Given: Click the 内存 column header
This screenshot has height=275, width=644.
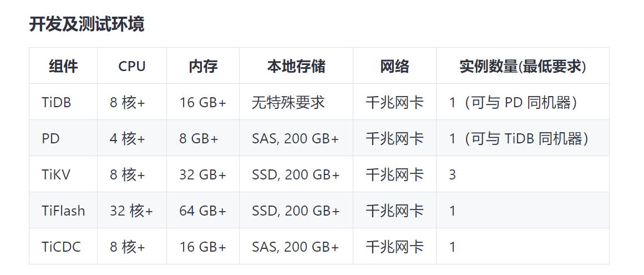Looking at the screenshot, I should pyautogui.click(x=203, y=67).
